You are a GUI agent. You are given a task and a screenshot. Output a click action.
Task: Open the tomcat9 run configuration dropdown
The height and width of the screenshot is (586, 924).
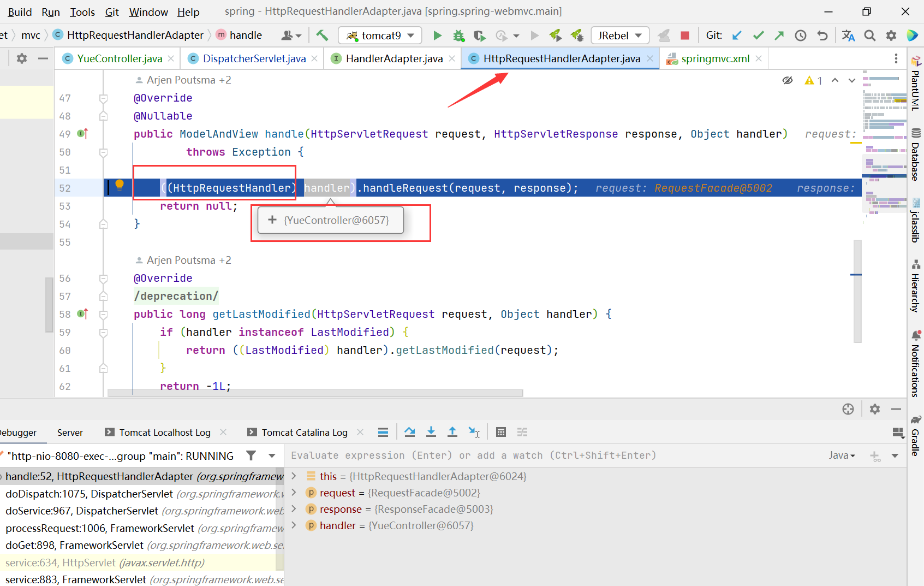[x=380, y=35]
